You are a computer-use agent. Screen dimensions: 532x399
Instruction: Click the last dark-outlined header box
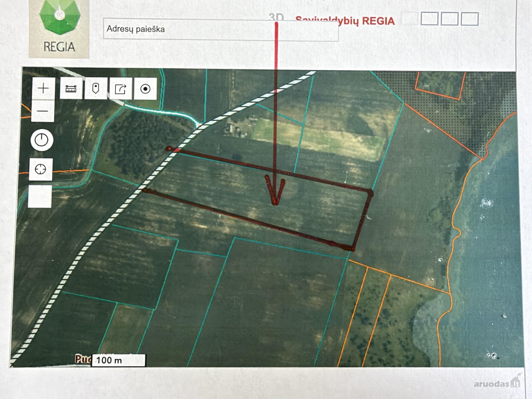tap(470, 19)
